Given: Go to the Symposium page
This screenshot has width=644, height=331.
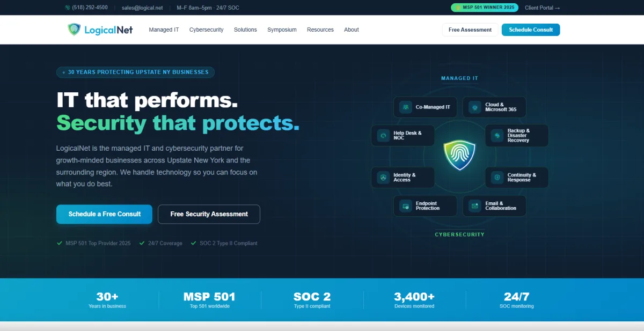Looking at the screenshot, I should pyautogui.click(x=282, y=30).
